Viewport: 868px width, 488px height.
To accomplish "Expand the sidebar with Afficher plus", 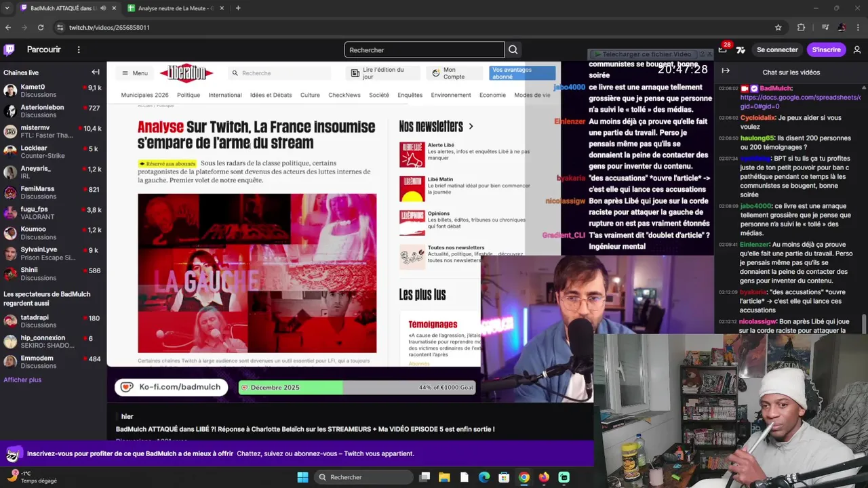I will [22, 380].
